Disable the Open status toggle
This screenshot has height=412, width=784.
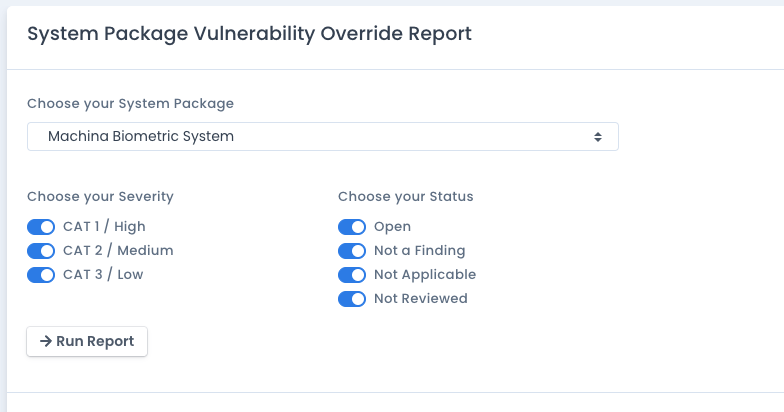pos(352,227)
